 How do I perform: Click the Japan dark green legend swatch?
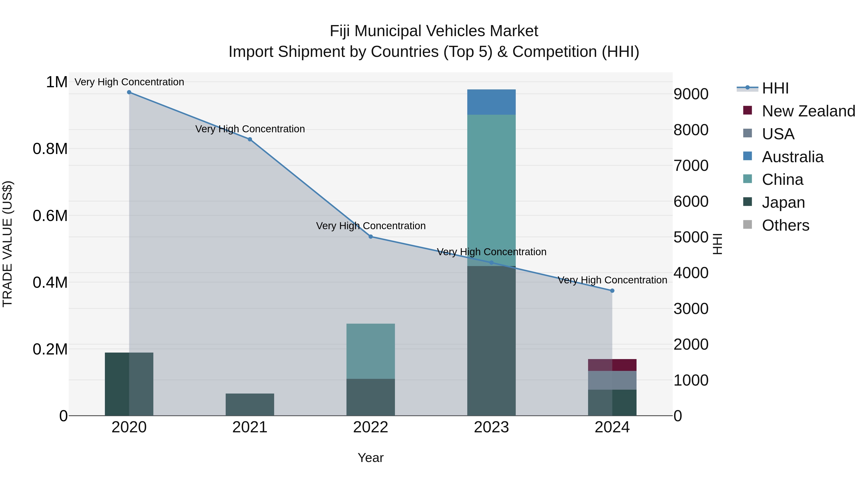(x=747, y=202)
